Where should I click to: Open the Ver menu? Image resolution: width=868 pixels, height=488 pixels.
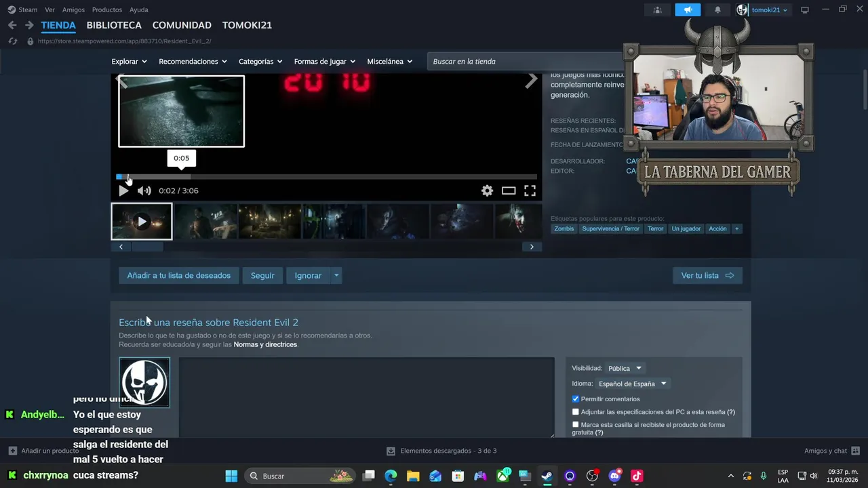[50, 10]
